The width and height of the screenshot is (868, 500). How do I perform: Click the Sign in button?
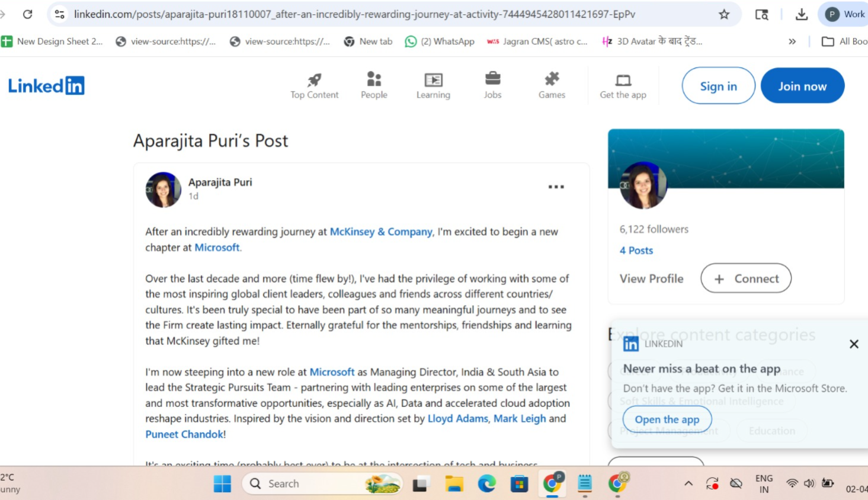[x=718, y=86]
